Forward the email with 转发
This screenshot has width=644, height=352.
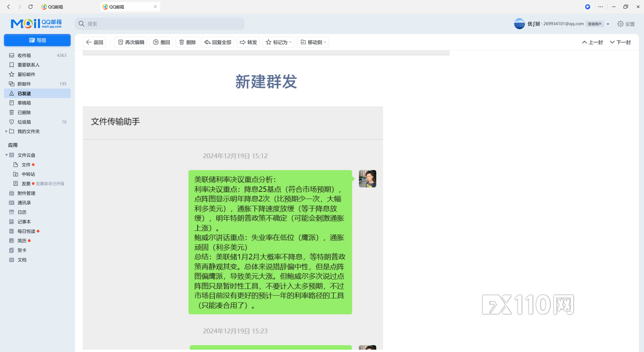pos(248,42)
